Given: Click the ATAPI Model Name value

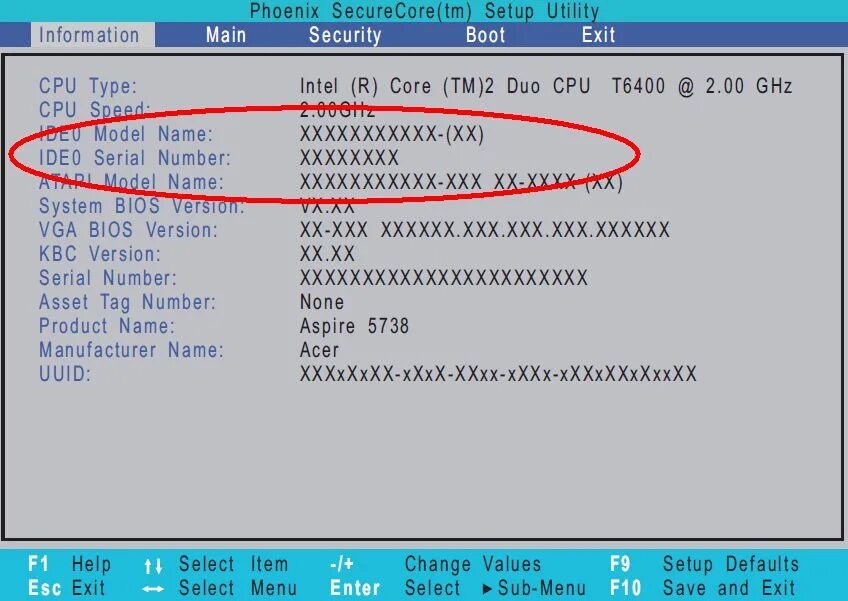Looking at the screenshot, I should click(461, 182).
